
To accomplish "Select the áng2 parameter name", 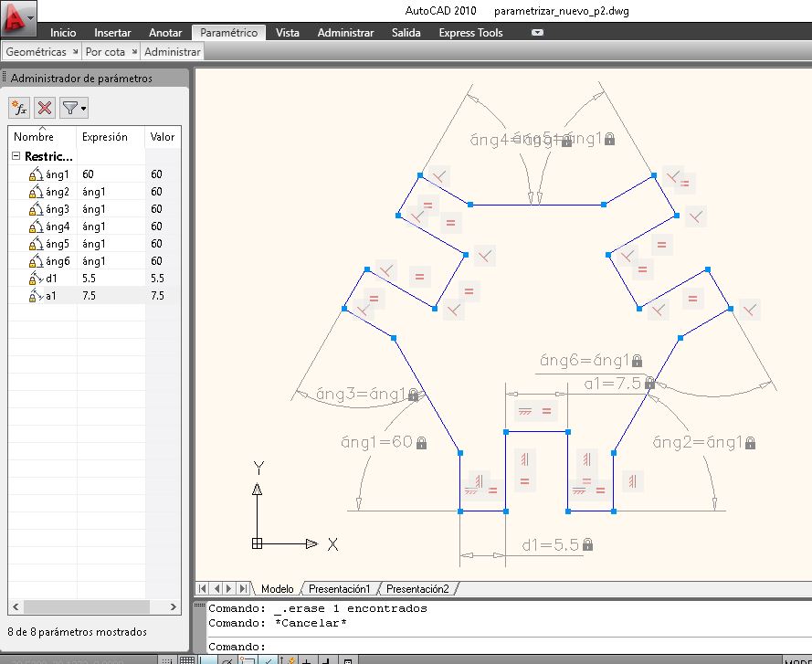I will pos(57,192).
